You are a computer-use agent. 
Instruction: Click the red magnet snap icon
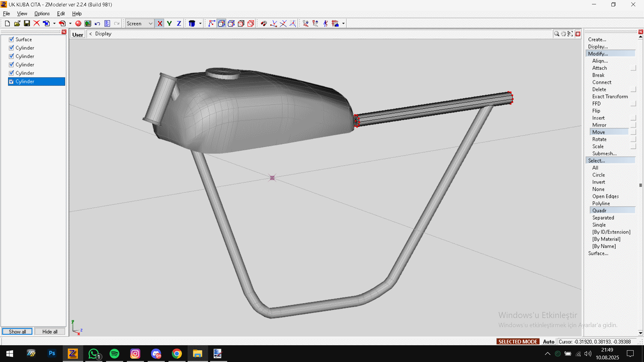(264, 23)
